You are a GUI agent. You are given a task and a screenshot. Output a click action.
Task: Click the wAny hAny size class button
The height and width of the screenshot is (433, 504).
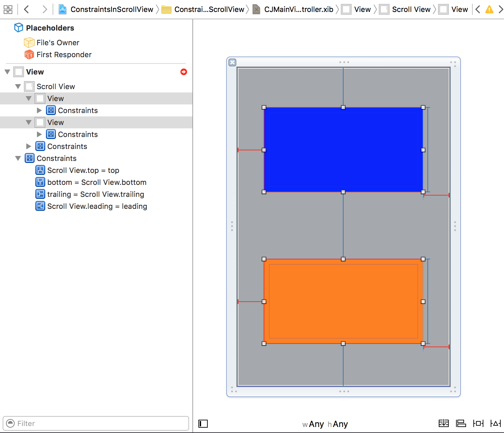point(325,424)
